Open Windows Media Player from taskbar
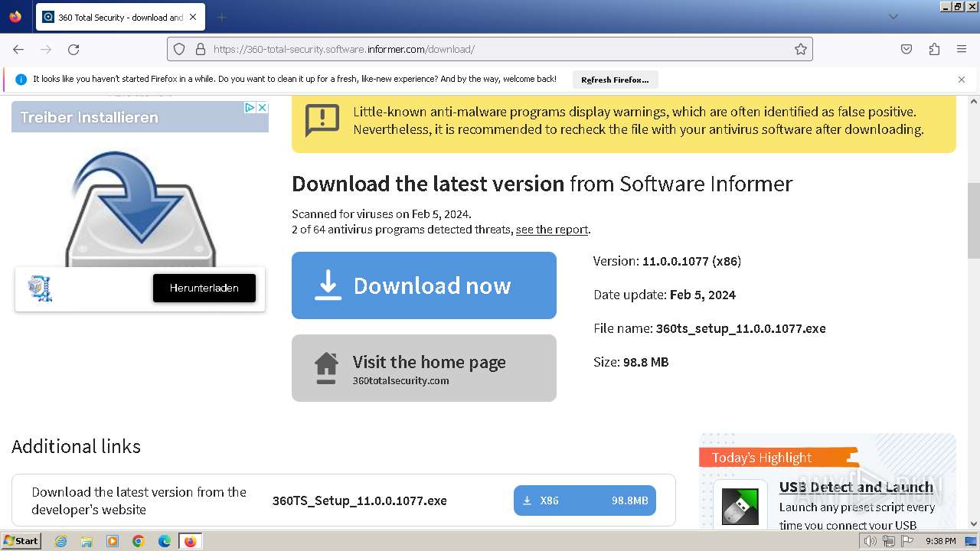The image size is (980, 551). (113, 541)
